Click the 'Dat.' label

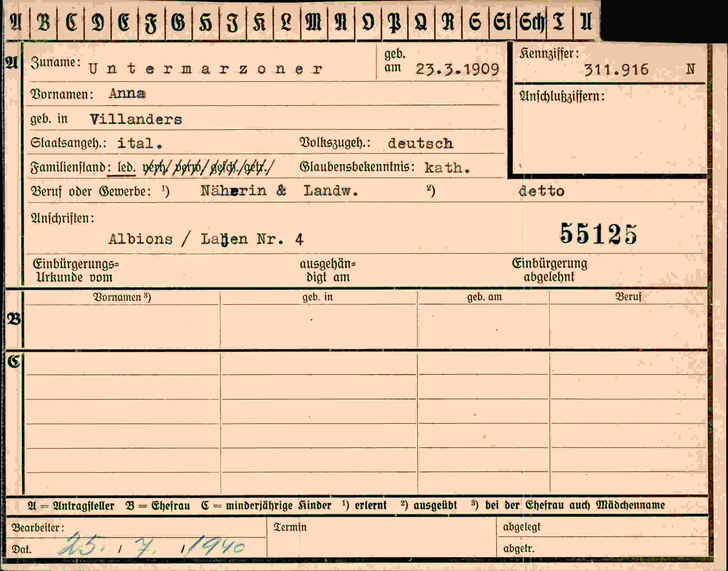(22, 549)
